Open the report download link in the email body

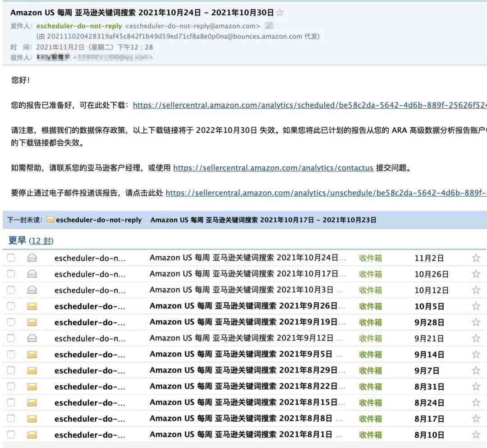tap(310, 105)
